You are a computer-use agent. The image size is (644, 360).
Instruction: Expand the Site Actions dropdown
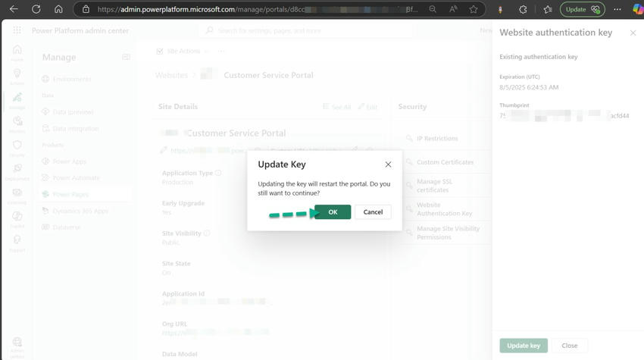tap(183, 51)
